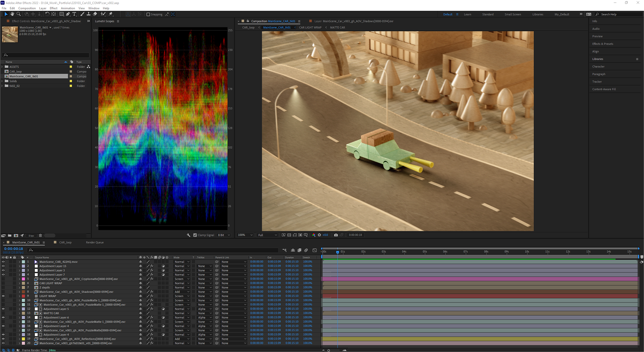Enable the Snapping checkbox

point(148,14)
